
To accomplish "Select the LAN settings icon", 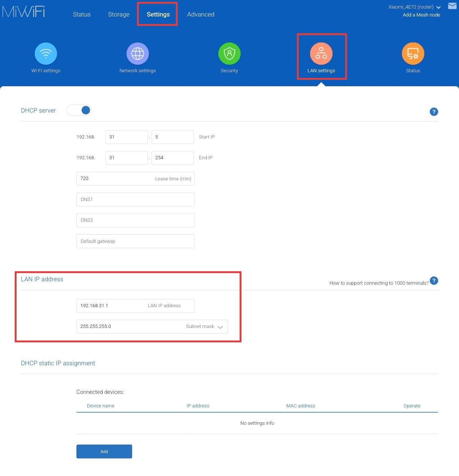I will [321, 53].
